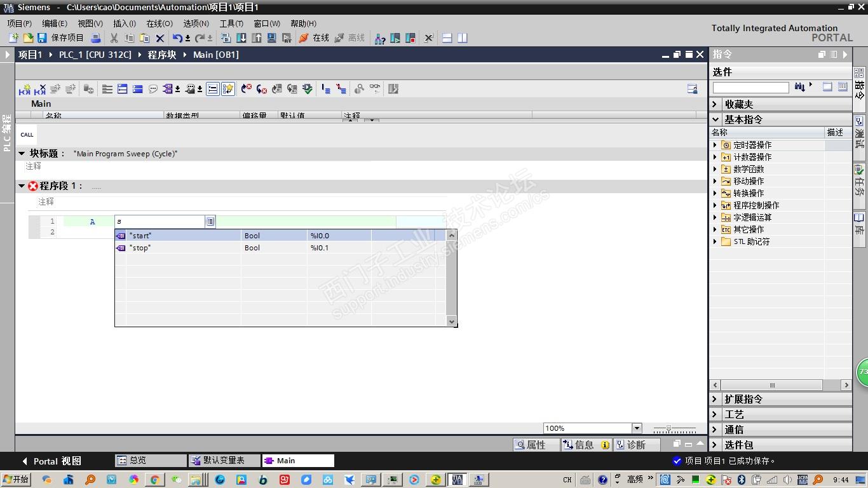Click the operand input field
The image size is (868, 488).
160,221
